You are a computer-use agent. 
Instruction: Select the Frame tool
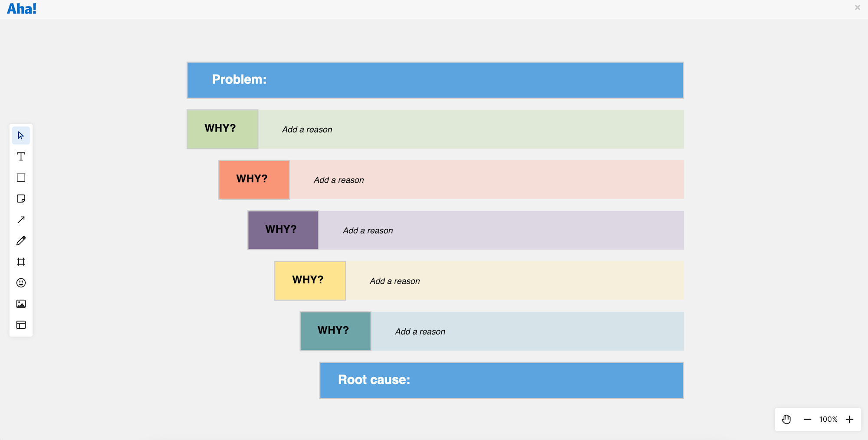(20, 261)
